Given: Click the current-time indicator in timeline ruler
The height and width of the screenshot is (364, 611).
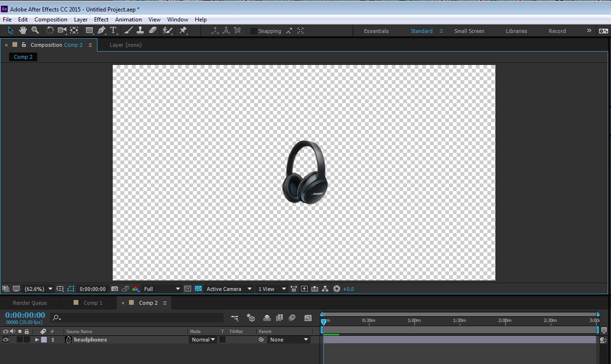Looking at the screenshot, I should pos(323,322).
